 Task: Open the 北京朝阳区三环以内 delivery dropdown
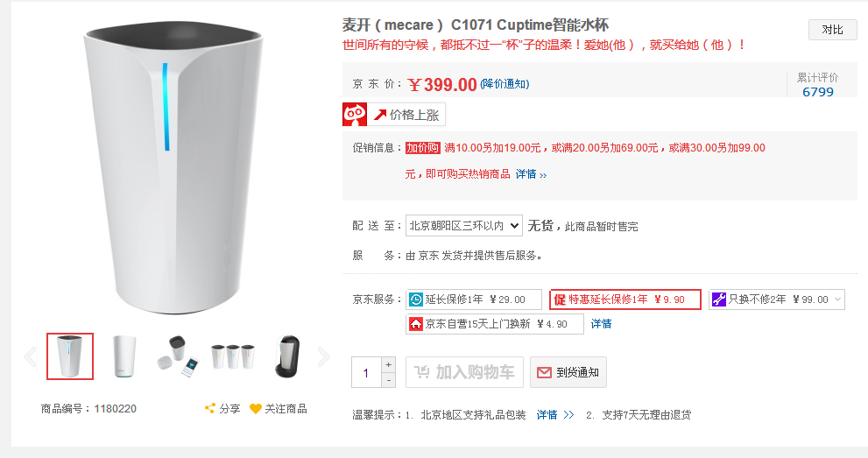[464, 226]
